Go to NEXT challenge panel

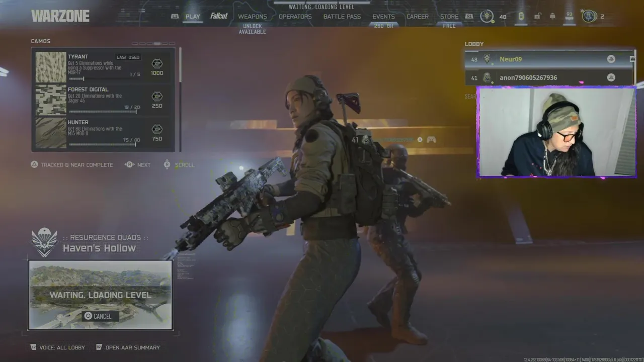144,165
